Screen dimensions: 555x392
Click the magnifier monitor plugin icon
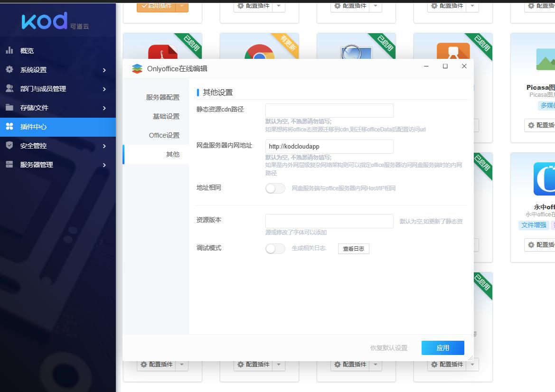pos(356,51)
